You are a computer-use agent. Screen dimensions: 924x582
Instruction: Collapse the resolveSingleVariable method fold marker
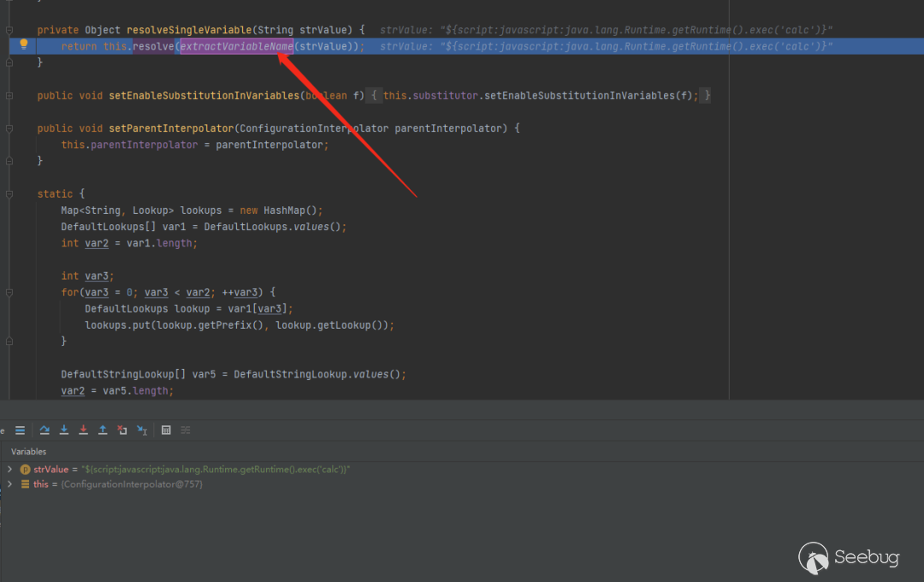[x=9, y=30]
